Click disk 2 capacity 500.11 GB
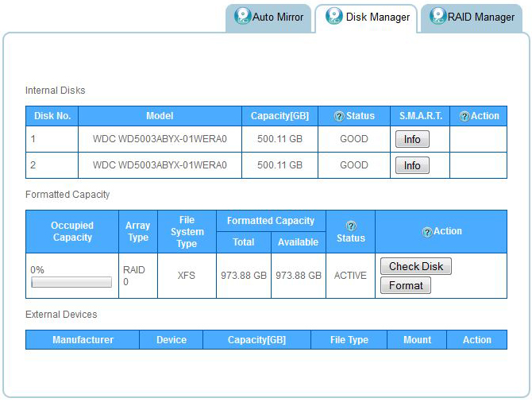Screen dimensions: 532x402 click(x=280, y=165)
